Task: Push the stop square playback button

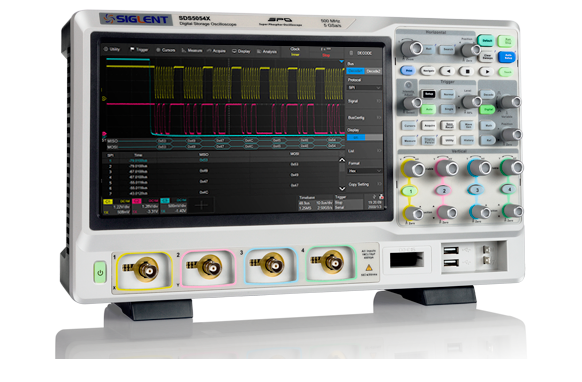Action: (x=467, y=71)
